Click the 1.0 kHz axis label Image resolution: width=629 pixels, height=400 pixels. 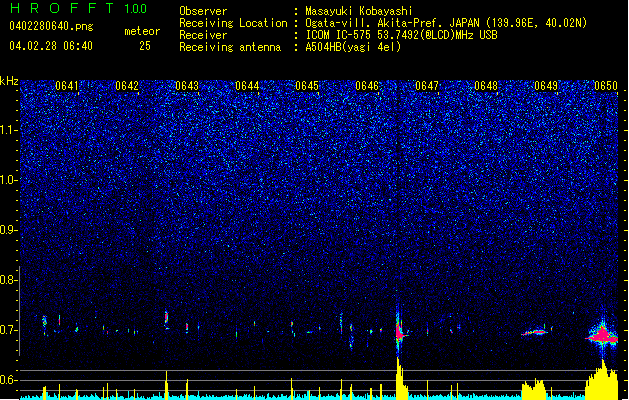click(8, 180)
